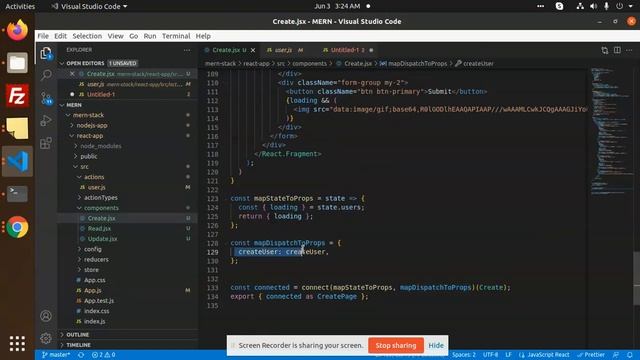This screenshot has width=640, height=360.
Task: Open the Files app from the dock
Action: click(17, 63)
